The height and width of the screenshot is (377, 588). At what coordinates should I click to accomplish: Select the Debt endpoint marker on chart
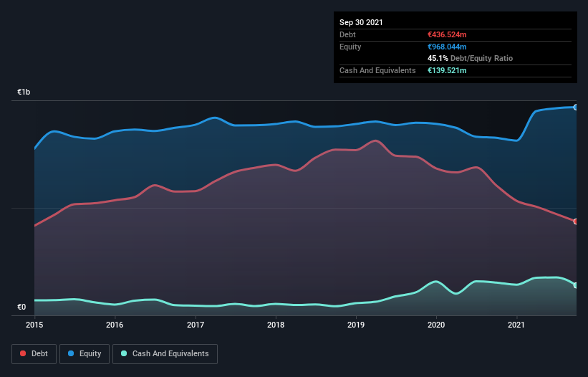click(x=576, y=221)
